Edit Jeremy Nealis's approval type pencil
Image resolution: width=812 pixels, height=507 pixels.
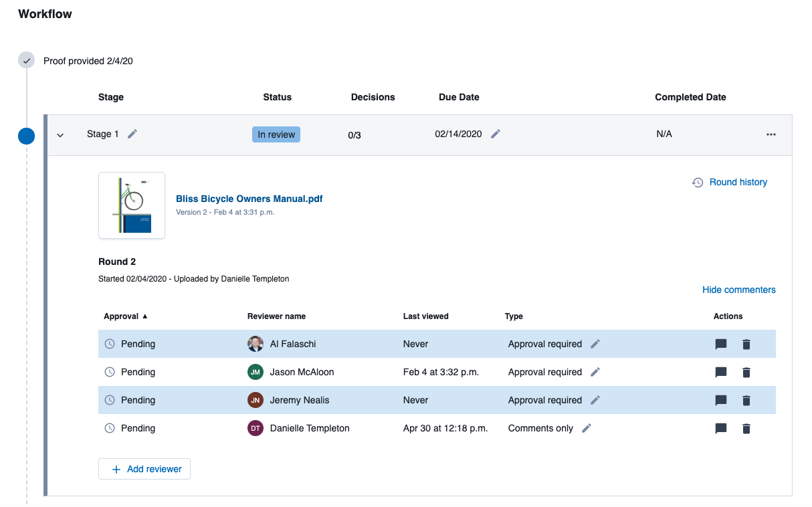pos(595,400)
